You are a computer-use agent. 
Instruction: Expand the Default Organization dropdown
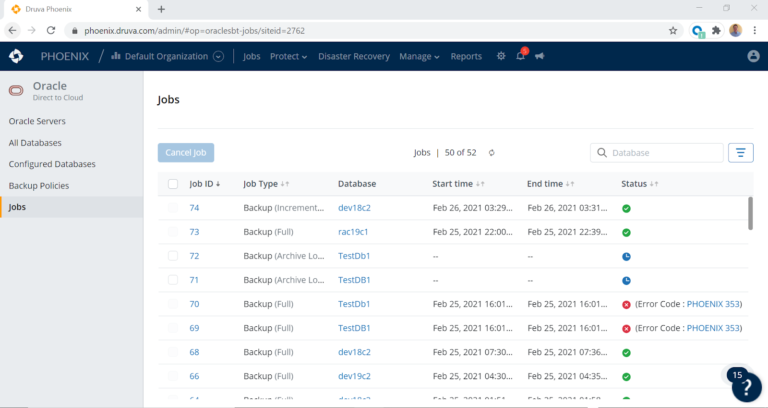(x=218, y=57)
